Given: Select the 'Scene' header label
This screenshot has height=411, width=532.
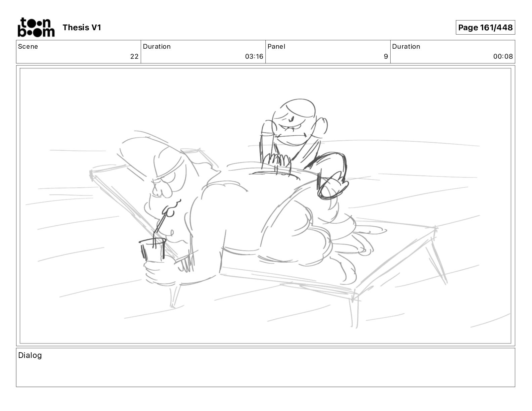Looking at the screenshot, I should point(28,47).
